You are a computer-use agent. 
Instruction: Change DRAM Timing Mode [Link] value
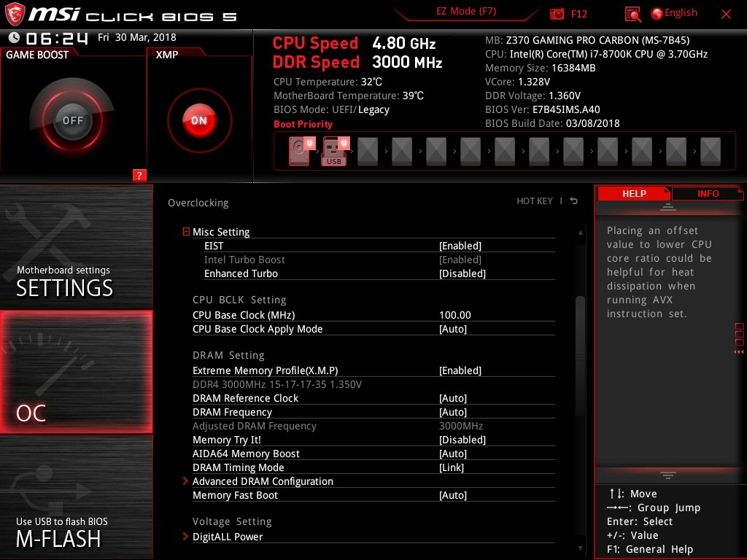tap(451, 467)
